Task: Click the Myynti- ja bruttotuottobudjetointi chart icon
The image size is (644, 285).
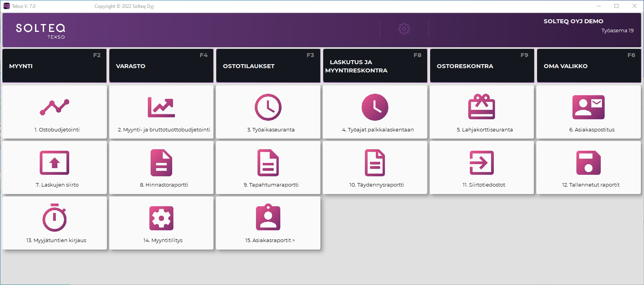Action: coord(161,107)
